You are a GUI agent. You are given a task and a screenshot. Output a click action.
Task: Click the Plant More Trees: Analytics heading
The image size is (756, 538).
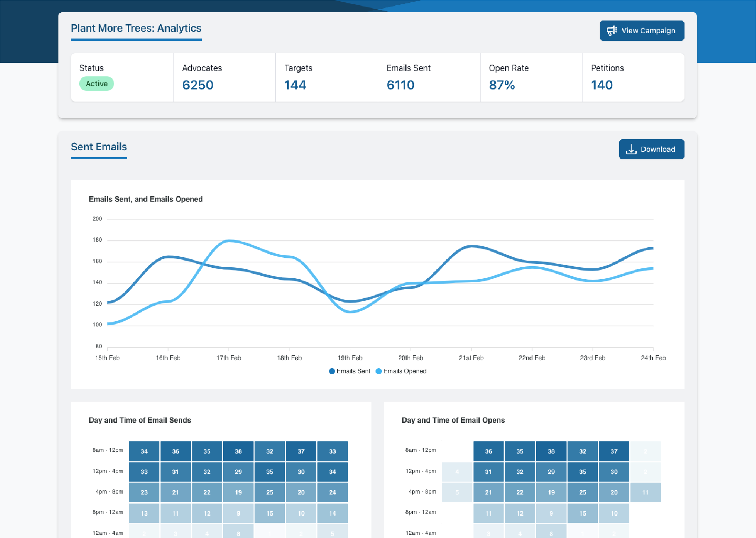pos(136,28)
